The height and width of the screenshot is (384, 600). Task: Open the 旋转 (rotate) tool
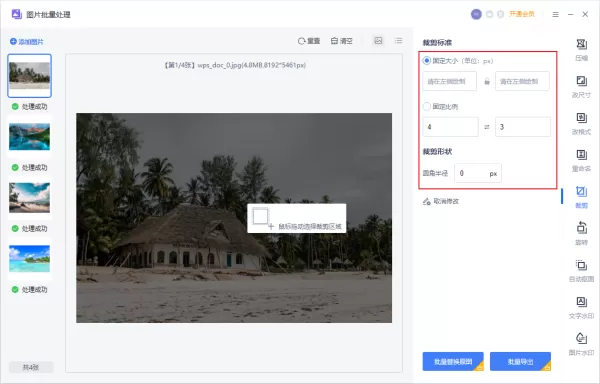[581, 234]
